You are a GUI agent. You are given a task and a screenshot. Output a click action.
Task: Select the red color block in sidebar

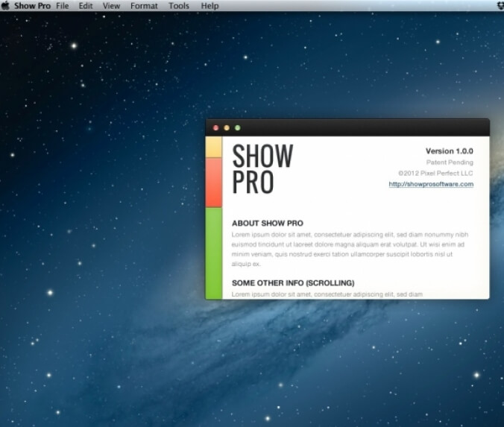[213, 183]
